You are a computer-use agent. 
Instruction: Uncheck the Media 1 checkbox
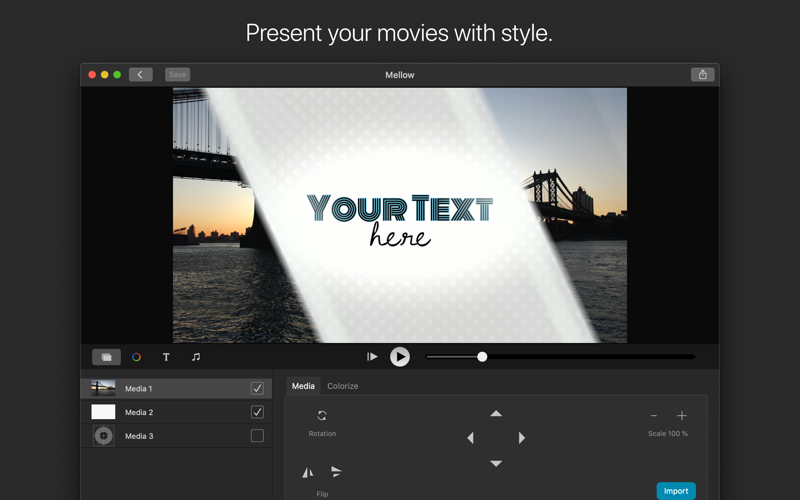[257, 388]
